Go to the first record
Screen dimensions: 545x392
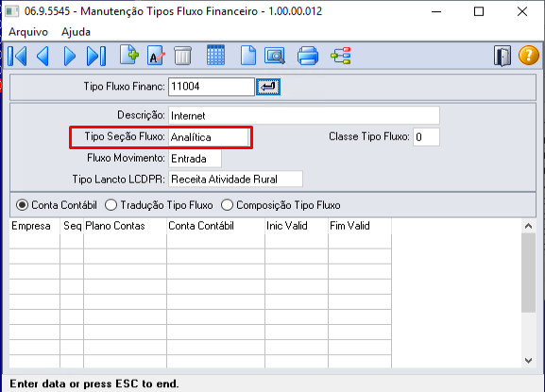pyautogui.click(x=17, y=56)
